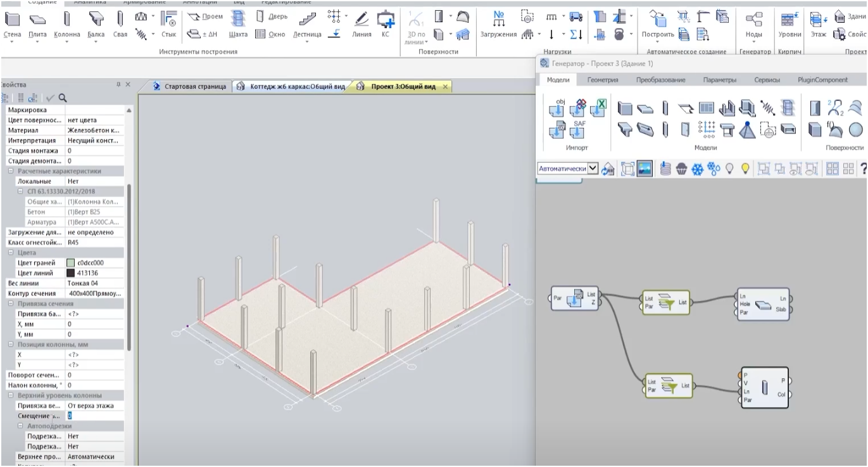Click the Проем opening button
868x467 pixels.
pyautogui.click(x=206, y=16)
